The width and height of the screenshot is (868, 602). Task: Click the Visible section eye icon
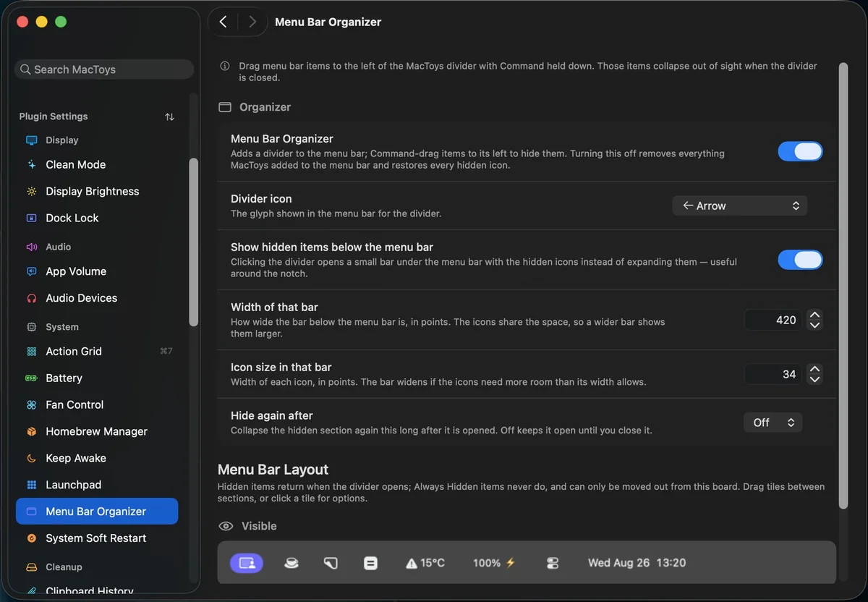click(226, 527)
